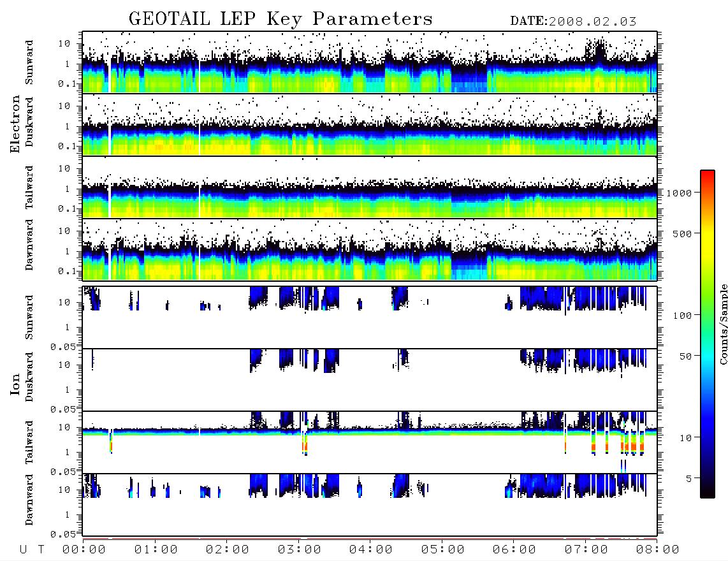The height and width of the screenshot is (561, 728).
Task: Click the Ion Tailward row label
Action: coord(29,442)
